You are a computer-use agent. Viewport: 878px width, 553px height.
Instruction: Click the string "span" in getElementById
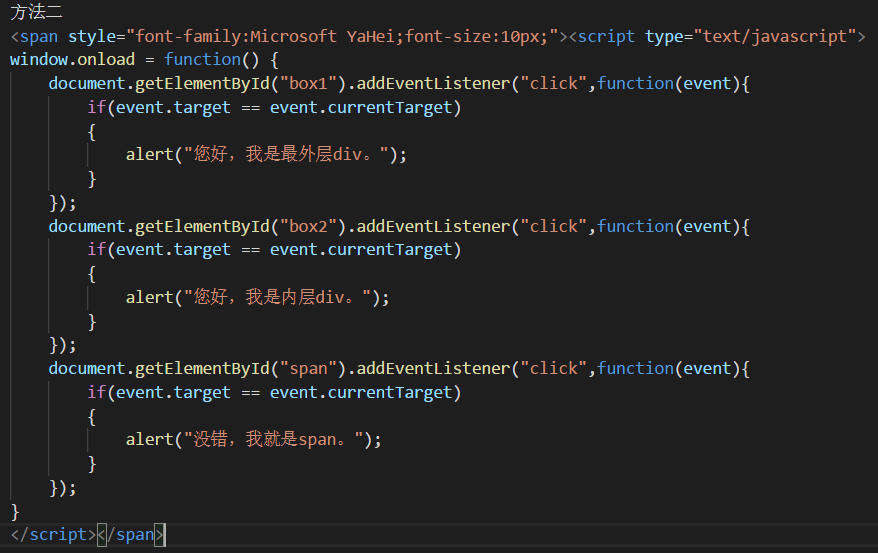[x=308, y=368]
